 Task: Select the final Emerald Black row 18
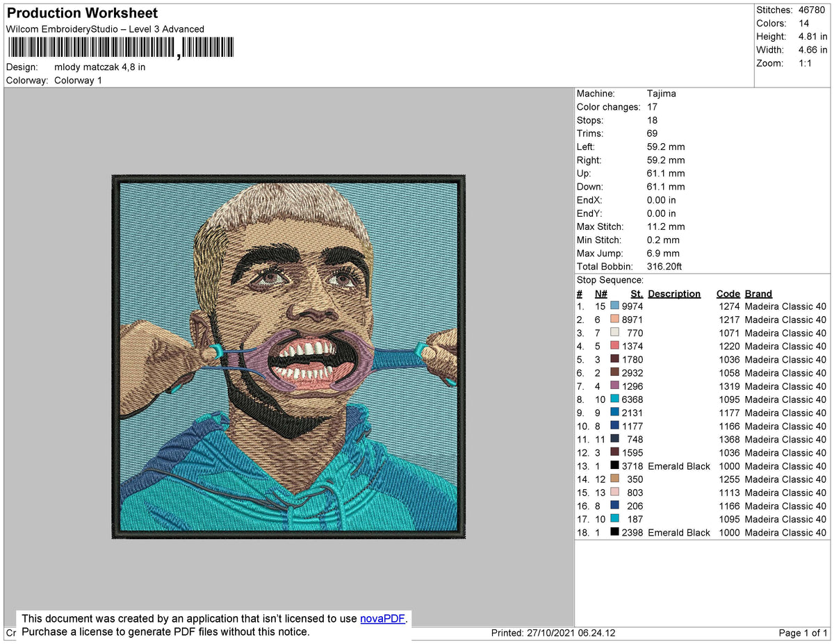[702, 533]
